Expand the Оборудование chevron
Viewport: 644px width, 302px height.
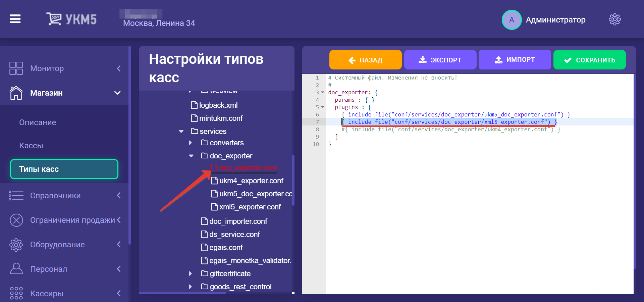[119, 245]
